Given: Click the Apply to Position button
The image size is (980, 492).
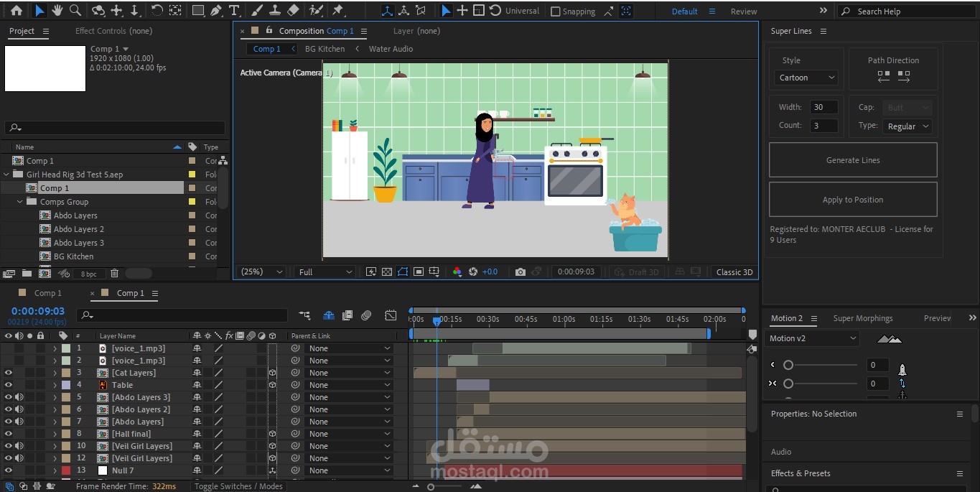Looking at the screenshot, I should pyautogui.click(x=852, y=200).
